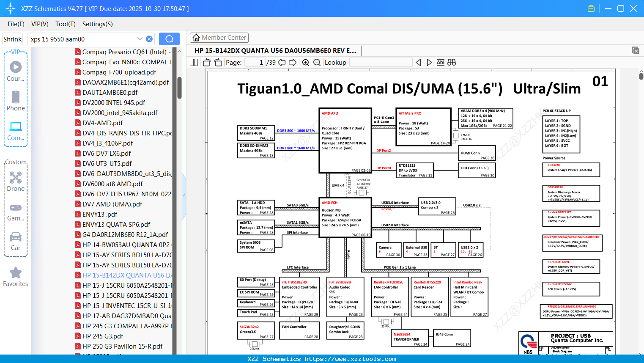644x363 pixels.
Task: Open Favorites in the sidebar
Action: 16,277
